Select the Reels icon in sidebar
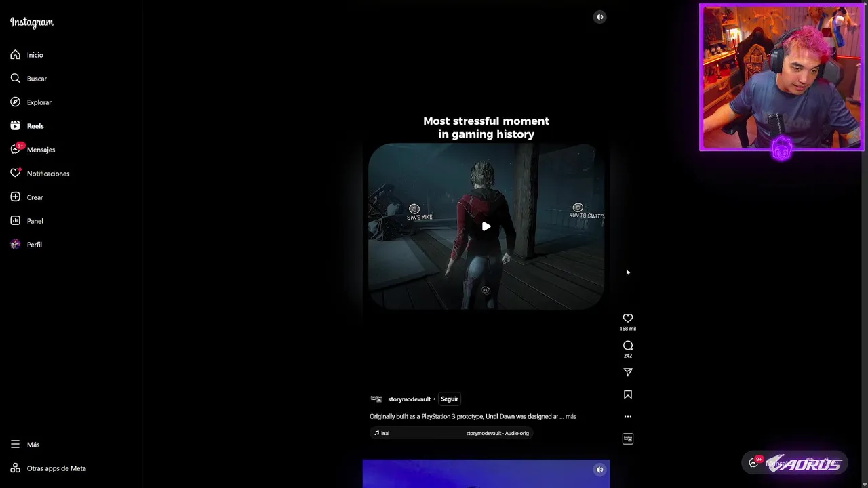Image resolution: width=868 pixels, height=488 pixels. click(x=16, y=126)
